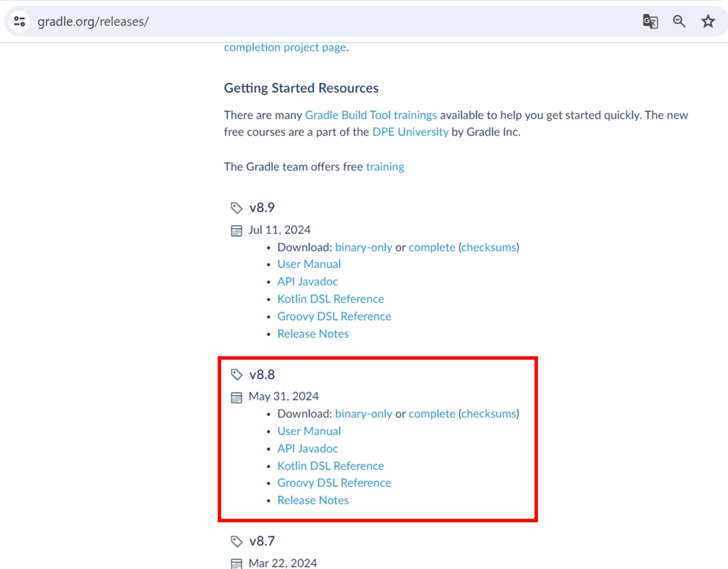Download v8.9 complete distribution
The width and height of the screenshot is (728, 569).
432,247
